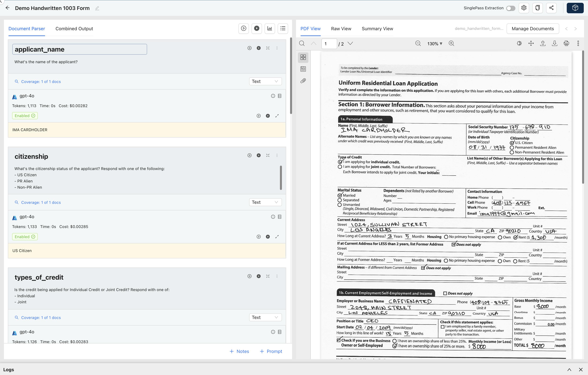Viewport: 588px width, 375px height.
Task: Open the Text type dropdown for applicant_name
Action: 265,82
